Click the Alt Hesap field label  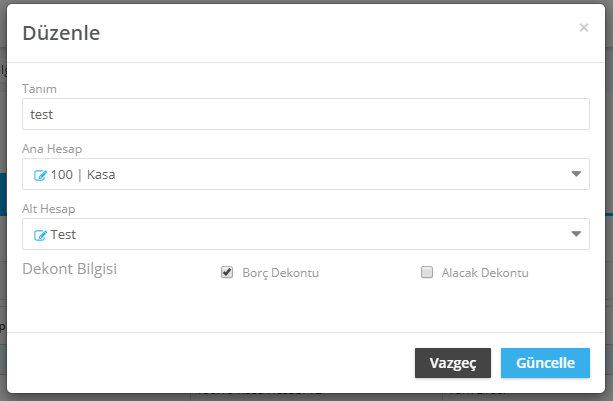48,209
